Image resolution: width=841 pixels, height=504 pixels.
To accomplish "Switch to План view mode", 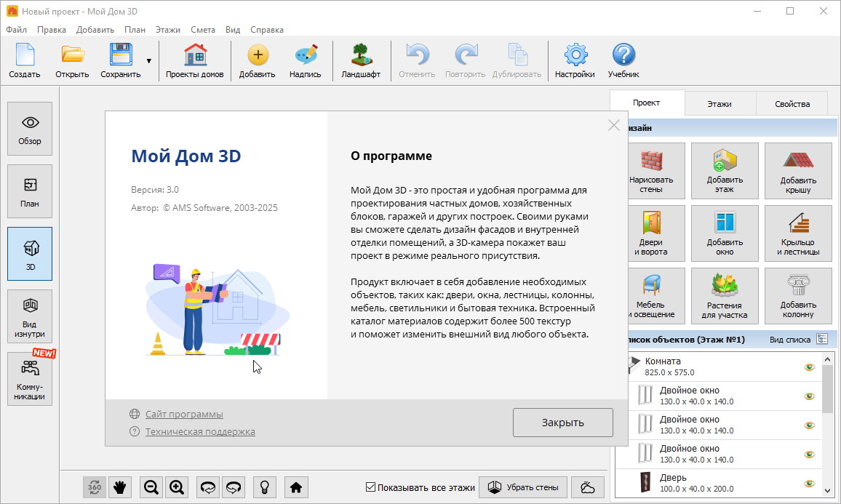I will [30, 191].
